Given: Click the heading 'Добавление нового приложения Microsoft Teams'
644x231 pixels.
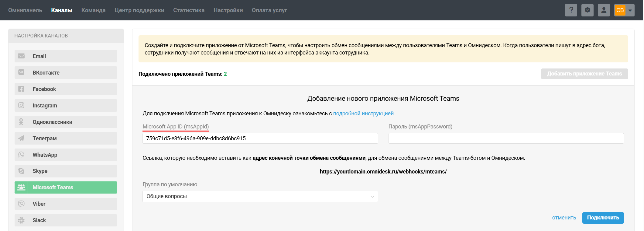Looking at the screenshot, I should (x=383, y=98).
